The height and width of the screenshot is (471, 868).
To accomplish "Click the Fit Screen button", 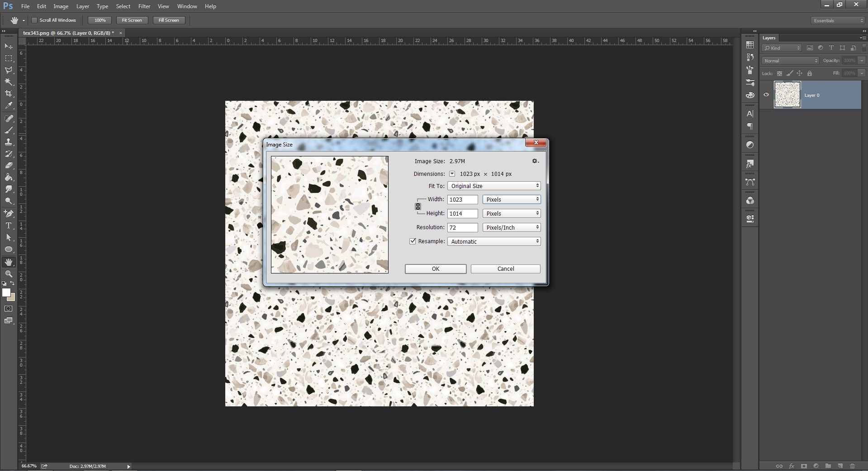I will (x=132, y=20).
